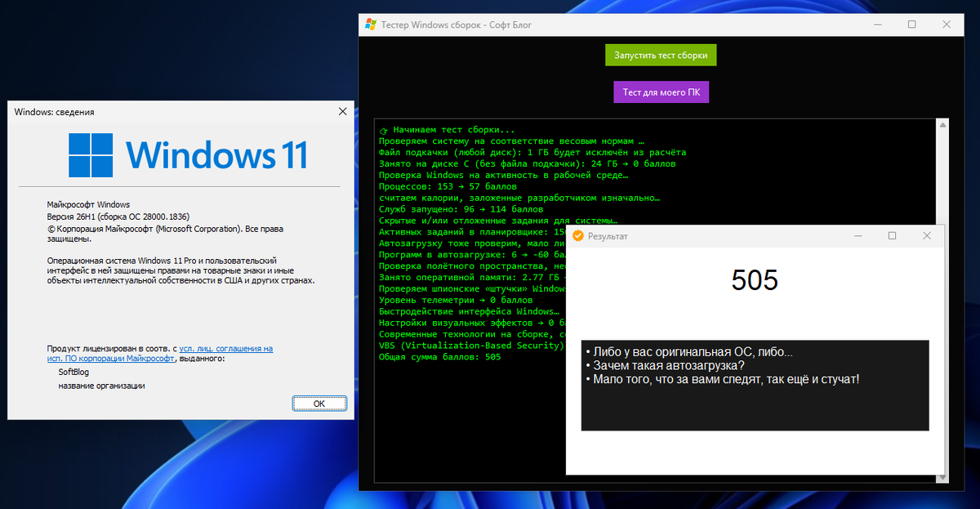Viewport: 980px width, 509px height.
Task: Confirm the Windows info dialog with OK
Action: (319, 404)
